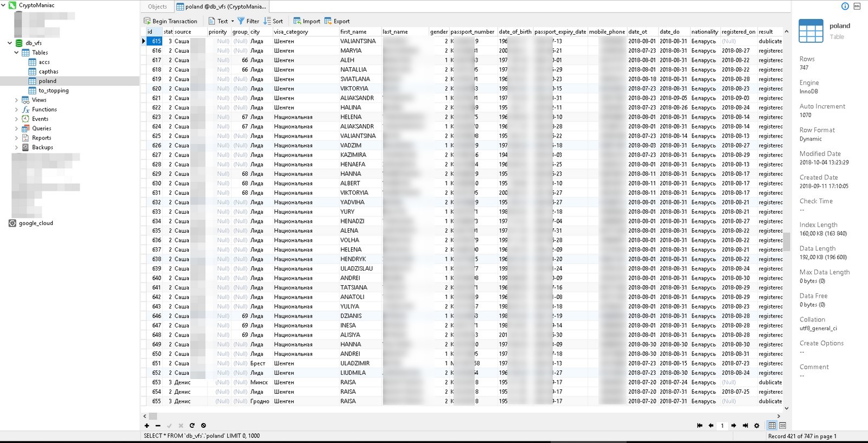Click the id column header
The height and width of the screenshot is (443, 868).
tap(155, 31)
